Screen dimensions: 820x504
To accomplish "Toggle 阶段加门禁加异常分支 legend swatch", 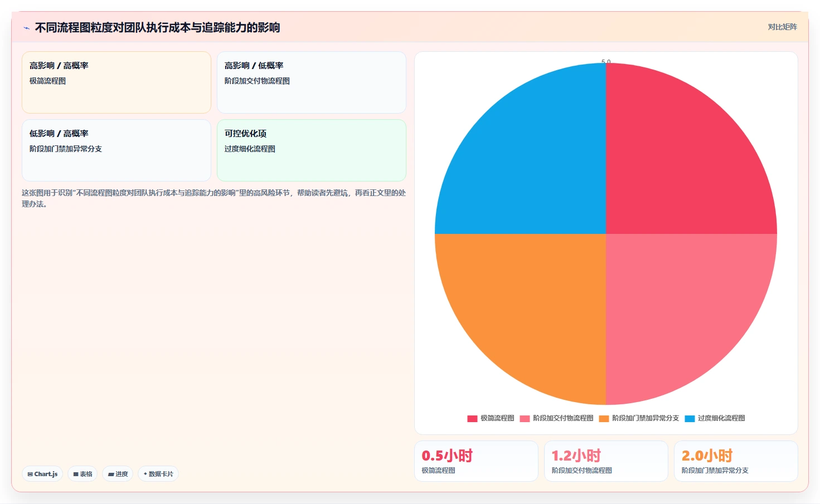I will (604, 418).
